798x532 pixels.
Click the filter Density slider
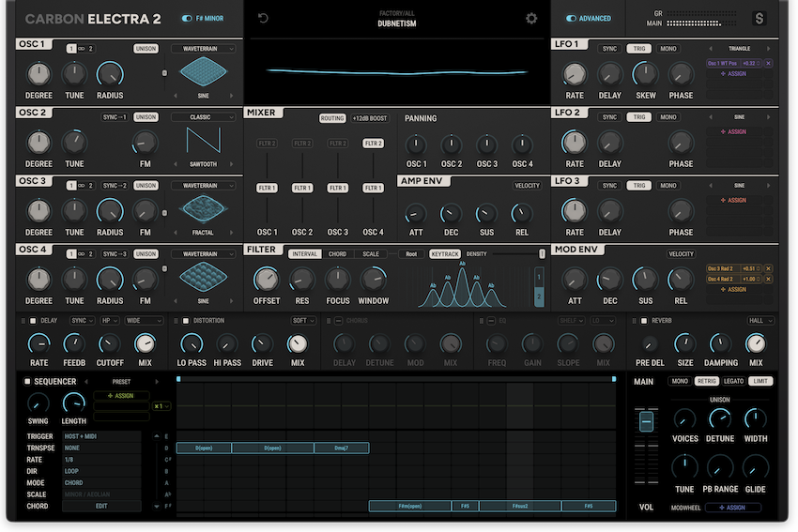516,253
